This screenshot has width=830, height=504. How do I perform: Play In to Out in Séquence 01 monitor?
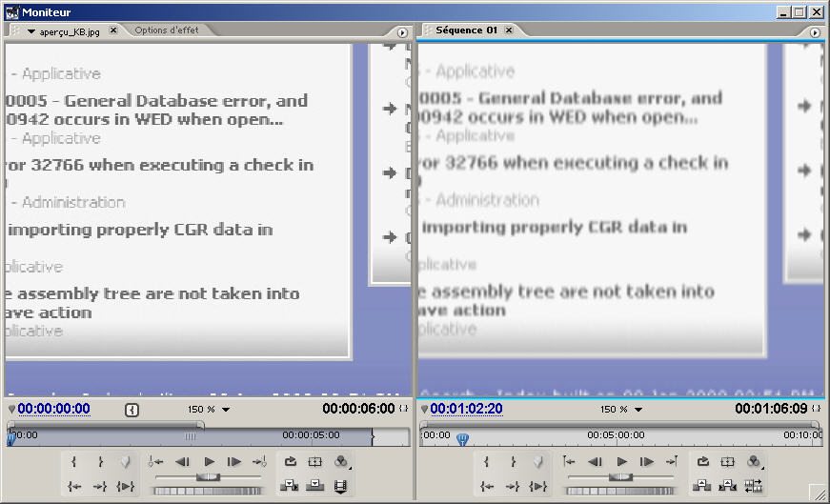[537, 486]
